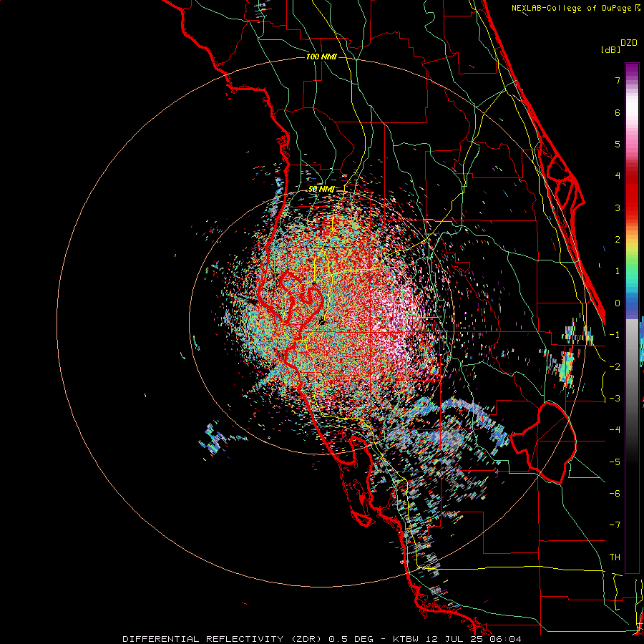The width and height of the screenshot is (644, 644).
Task: Click the 7 value on color scale
Action: [x=618, y=80]
